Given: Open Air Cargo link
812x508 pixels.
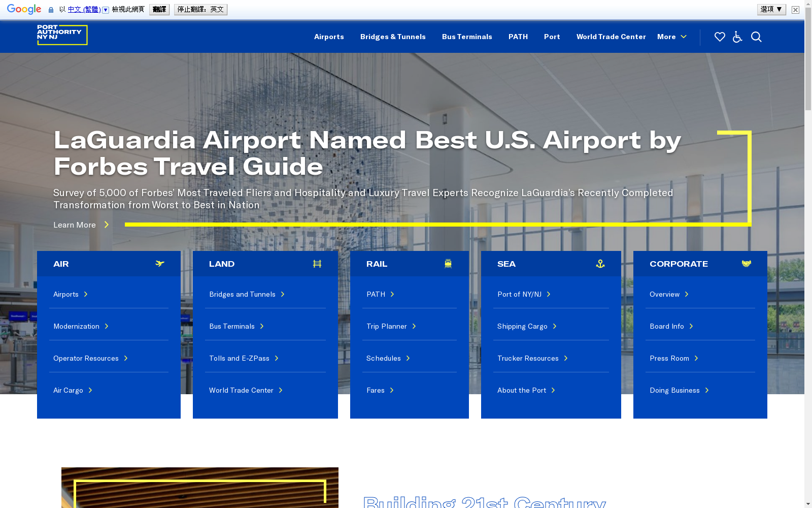Looking at the screenshot, I should 73,390.
